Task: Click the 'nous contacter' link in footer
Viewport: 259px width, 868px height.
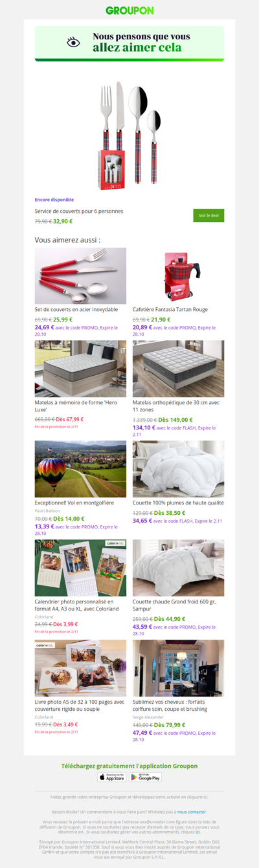Action: [x=192, y=811]
